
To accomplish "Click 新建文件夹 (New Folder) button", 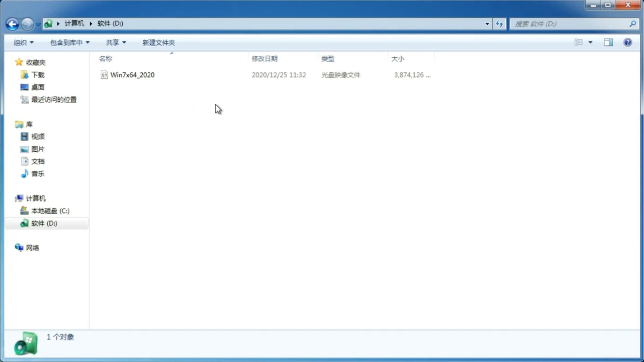I will [158, 42].
